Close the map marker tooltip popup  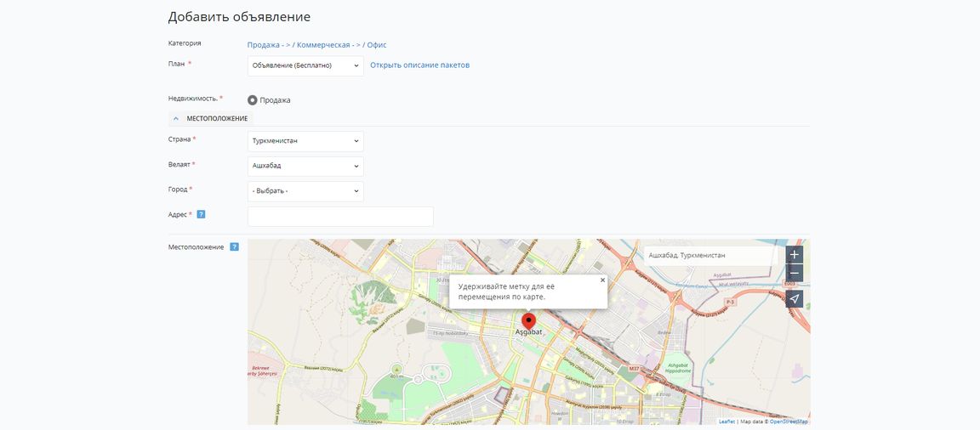[602, 280]
